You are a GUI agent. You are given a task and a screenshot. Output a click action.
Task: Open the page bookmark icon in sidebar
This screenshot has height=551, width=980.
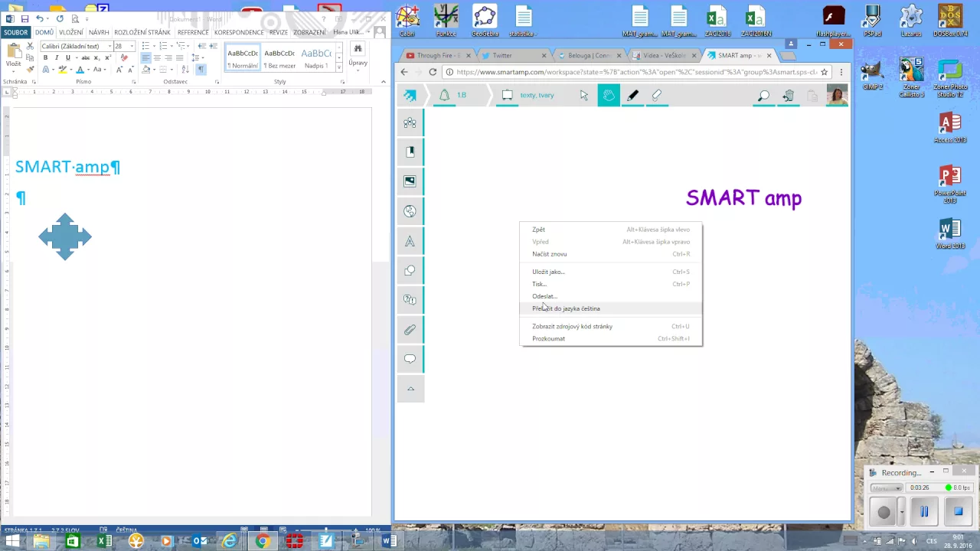410,152
